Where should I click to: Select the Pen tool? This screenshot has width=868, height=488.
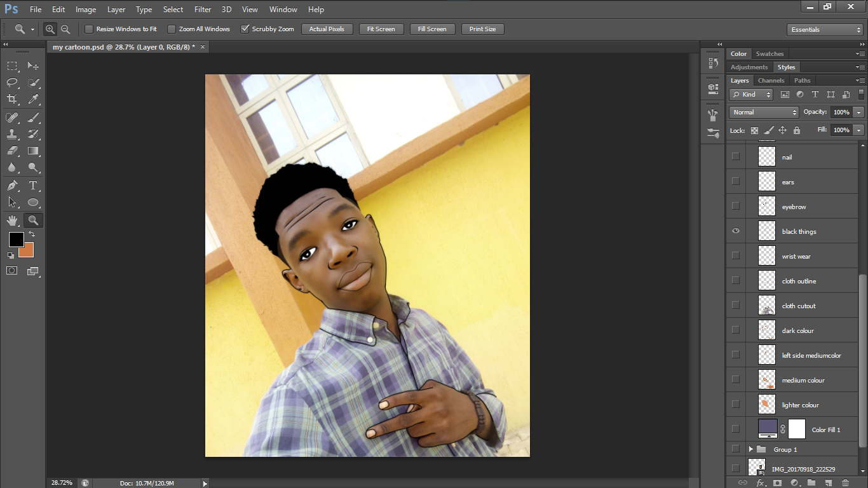click(12, 186)
